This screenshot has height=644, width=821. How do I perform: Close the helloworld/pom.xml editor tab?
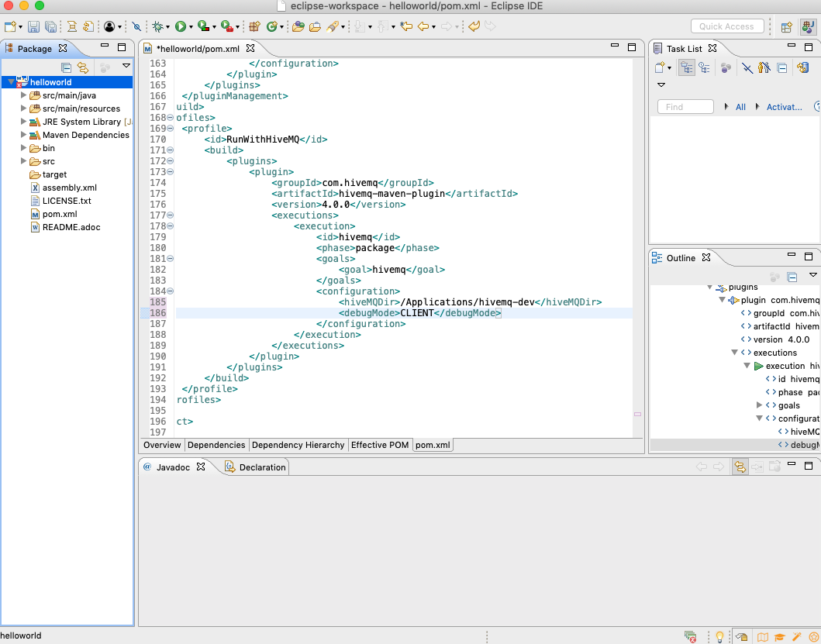point(250,48)
